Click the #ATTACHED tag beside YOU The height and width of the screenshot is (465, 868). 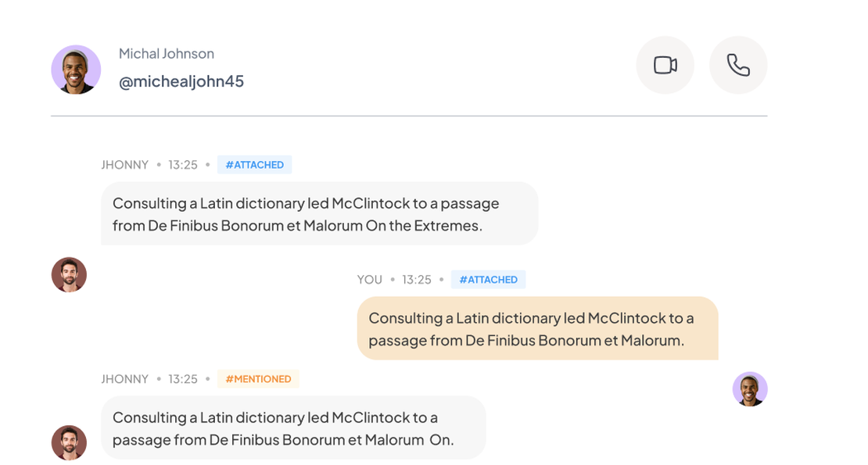click(488, 280)
